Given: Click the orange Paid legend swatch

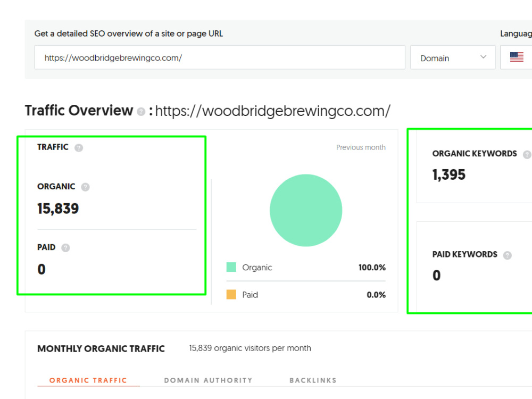Looking at the screenshot, I should [231, 295].
